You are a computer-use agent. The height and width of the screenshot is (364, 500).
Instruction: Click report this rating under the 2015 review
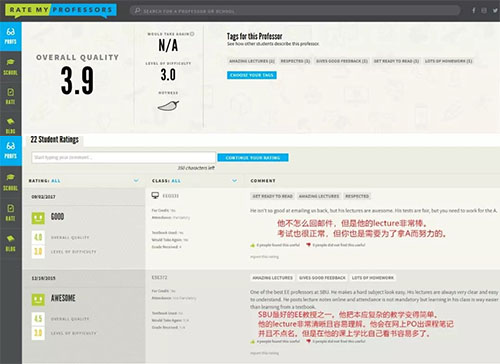264,353
